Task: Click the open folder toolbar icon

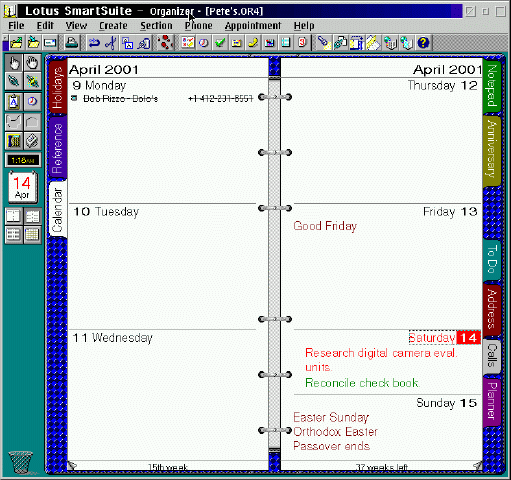Action: (16, 43)
